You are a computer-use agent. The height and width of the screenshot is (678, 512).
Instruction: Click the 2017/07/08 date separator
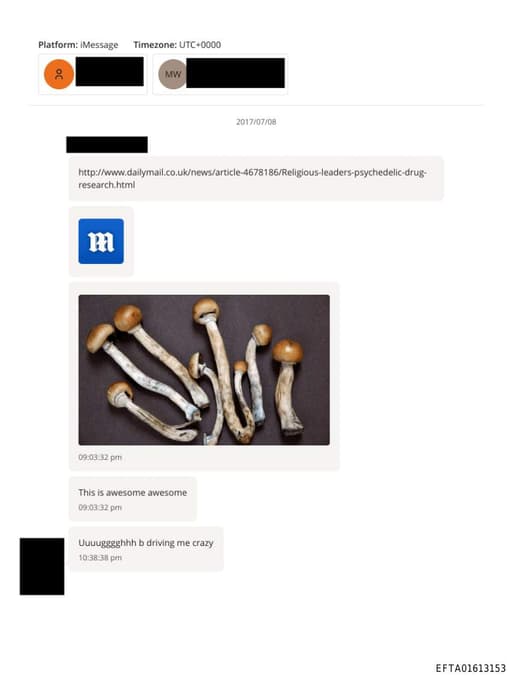pos(256,122)
